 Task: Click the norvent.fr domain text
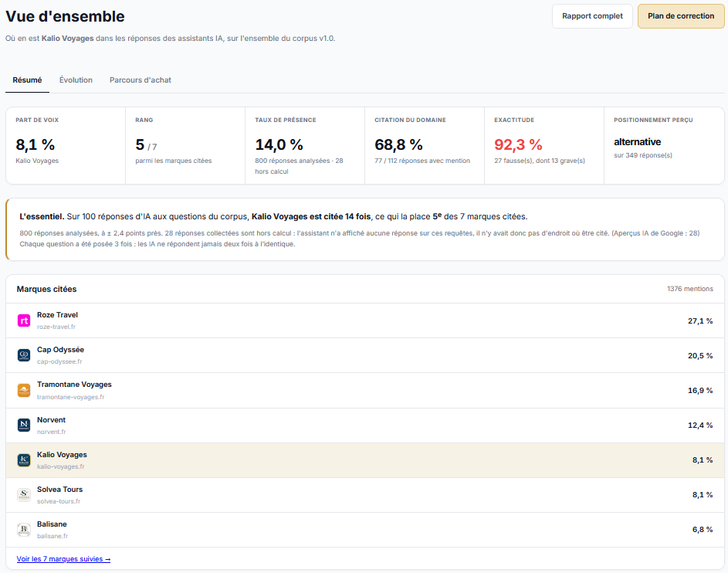pos(52,432)
